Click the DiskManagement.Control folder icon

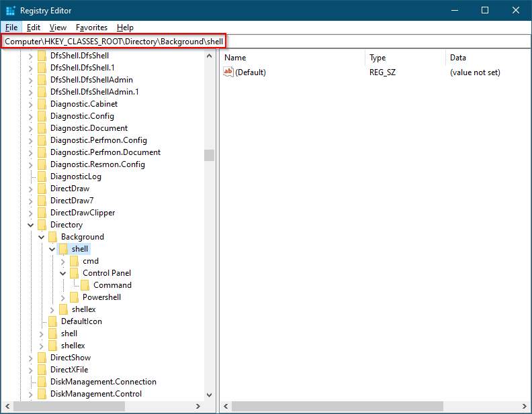pyautogui.click(x=42, y=394)
